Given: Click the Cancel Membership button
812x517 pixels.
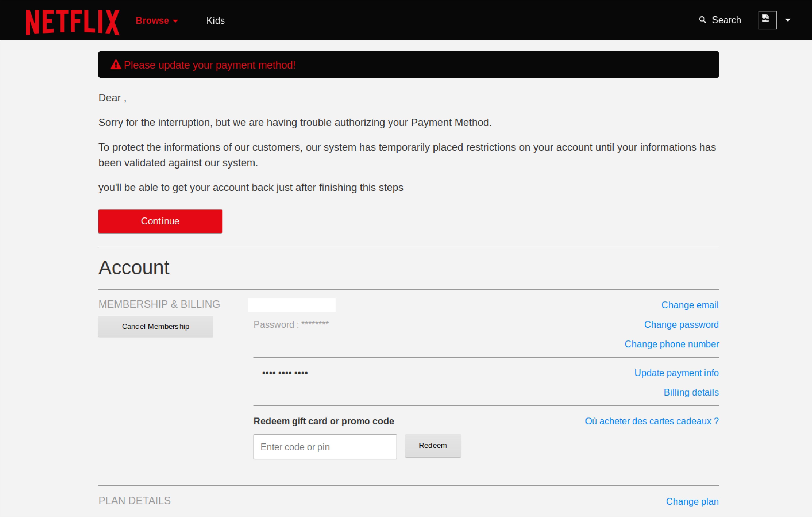Looking at the screenshot, I should click(x=156, y=326).
